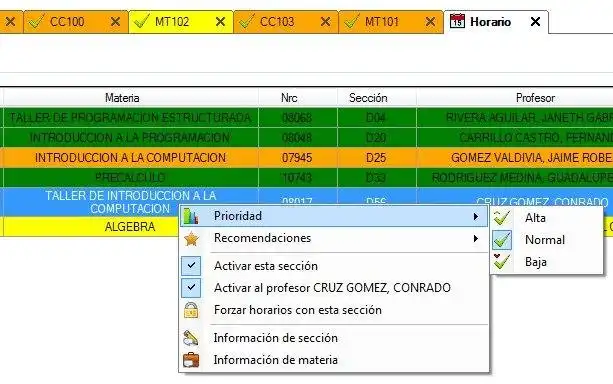The width and height of the screenshot is (613, 384).
Task: Close the Horario tab
Action: (535, 22)
